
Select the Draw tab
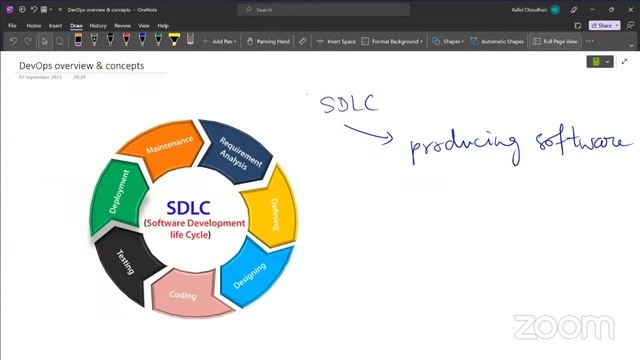tap(76, 26)
